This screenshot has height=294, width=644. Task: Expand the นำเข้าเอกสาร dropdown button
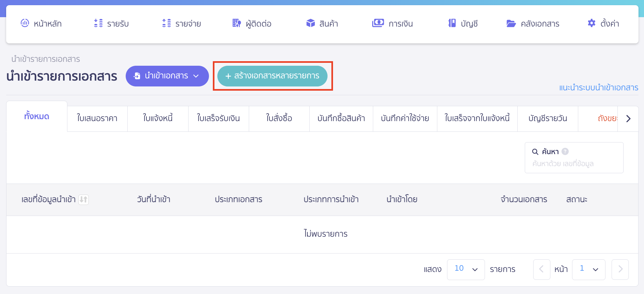coord(167,76)
